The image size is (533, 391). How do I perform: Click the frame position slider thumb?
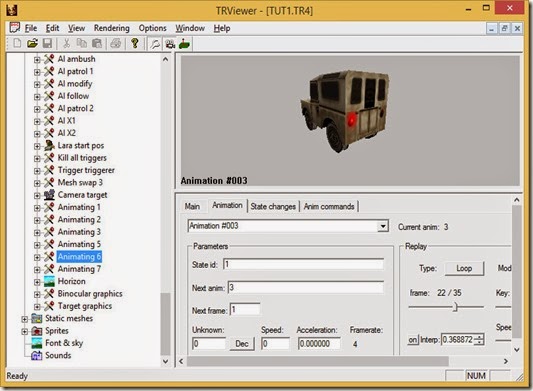pos(455,307)
